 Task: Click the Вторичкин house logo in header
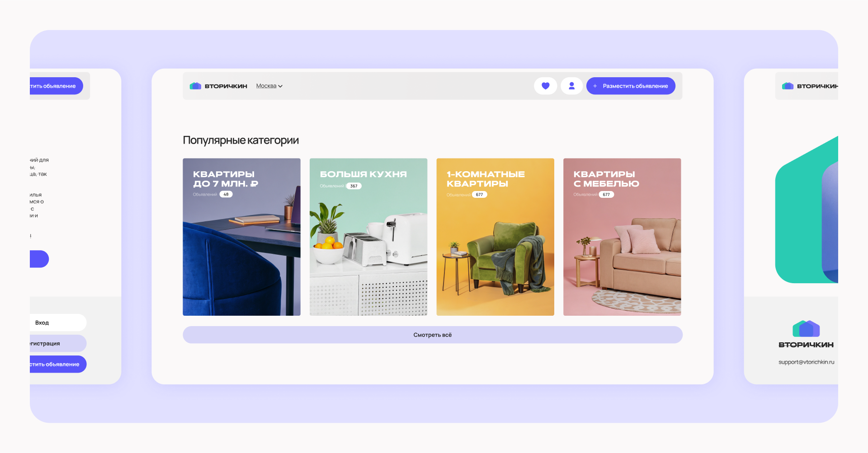click(195, 86)
